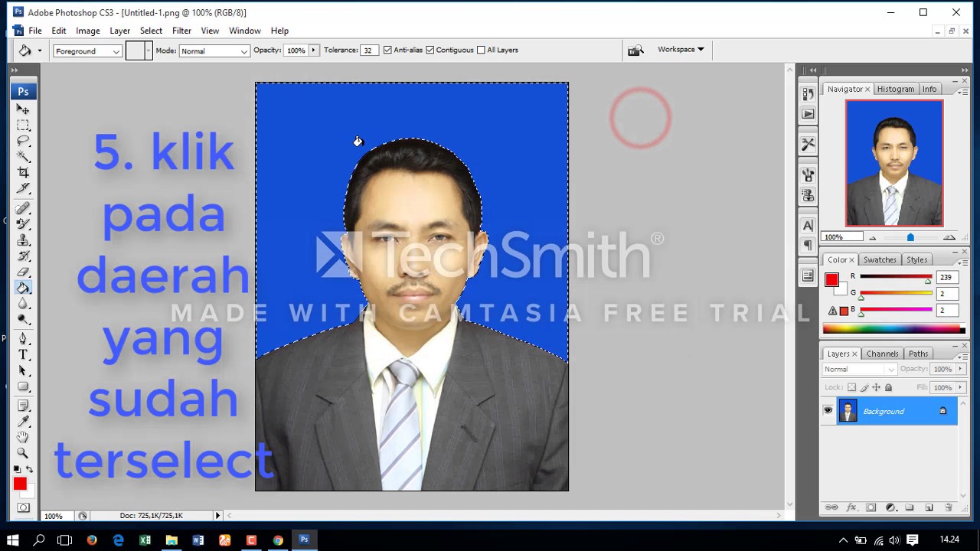Click the Create new layer icon

pyautogui.click(x=929, y=507)
